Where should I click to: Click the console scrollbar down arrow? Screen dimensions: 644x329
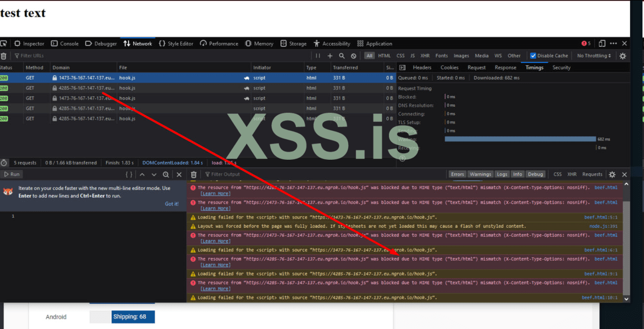626,299
